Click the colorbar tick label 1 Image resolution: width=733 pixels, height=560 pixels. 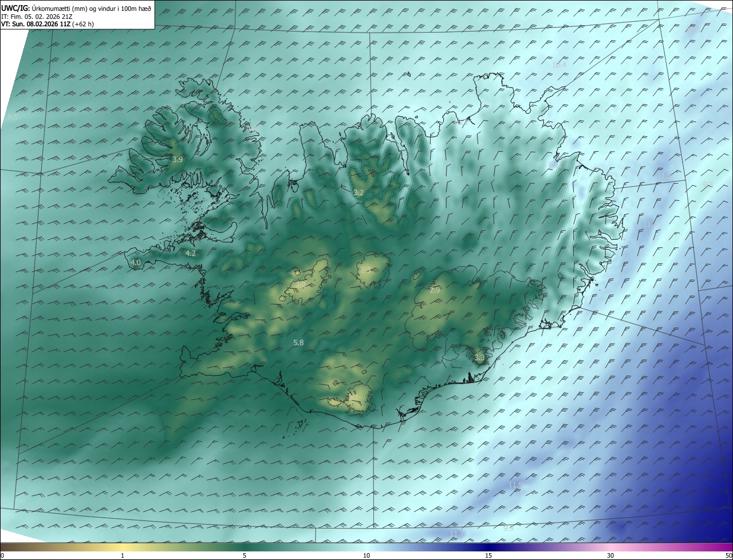[123, 555]
